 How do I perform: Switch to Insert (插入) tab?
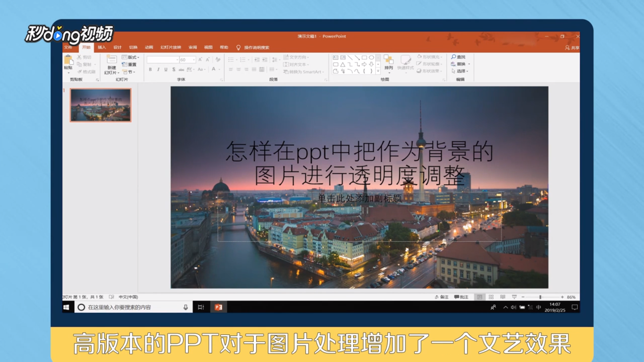point(102,47)
